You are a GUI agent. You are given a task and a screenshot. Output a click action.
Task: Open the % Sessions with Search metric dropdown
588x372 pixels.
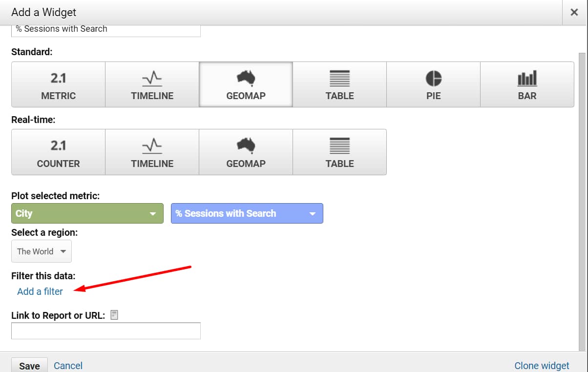pyautogui.click(x=247, y=213)
